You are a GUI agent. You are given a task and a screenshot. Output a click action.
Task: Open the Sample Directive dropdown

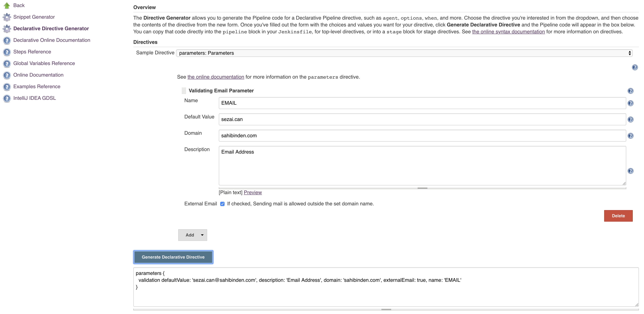click(404, 53)
